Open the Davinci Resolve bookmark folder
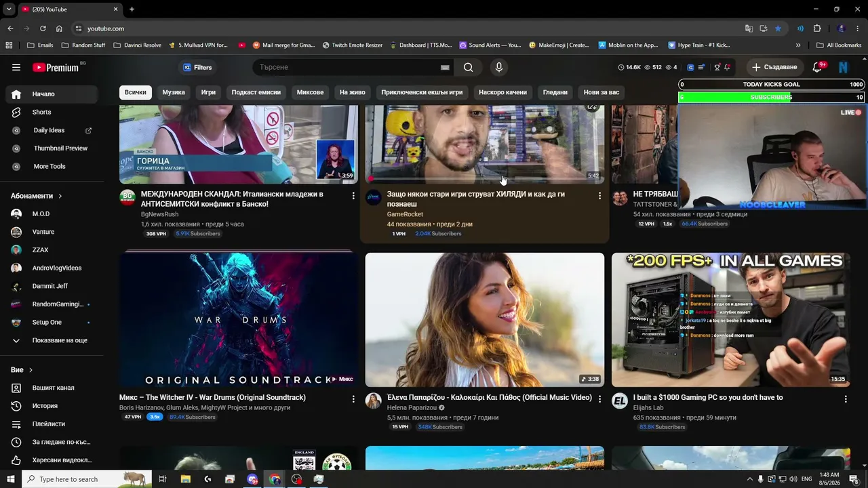The width and height of the screenshot is (868, 488). pos(138,45)
